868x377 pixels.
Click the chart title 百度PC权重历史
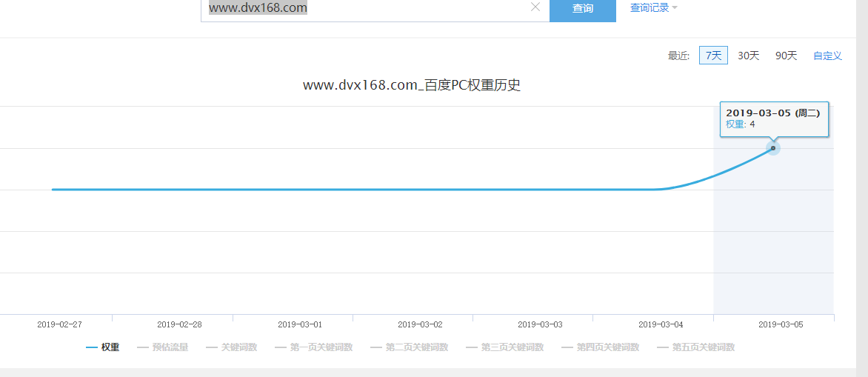(412, 86)
